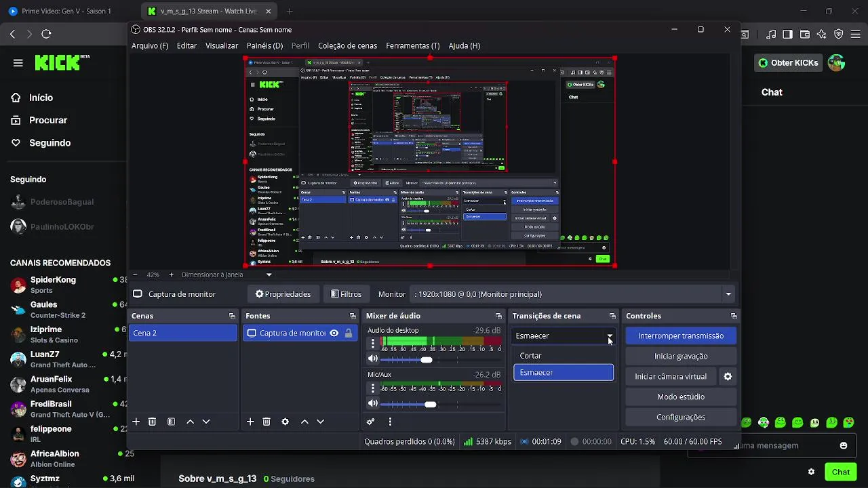Open the Áudio do desktop options dots

point(372,344)
